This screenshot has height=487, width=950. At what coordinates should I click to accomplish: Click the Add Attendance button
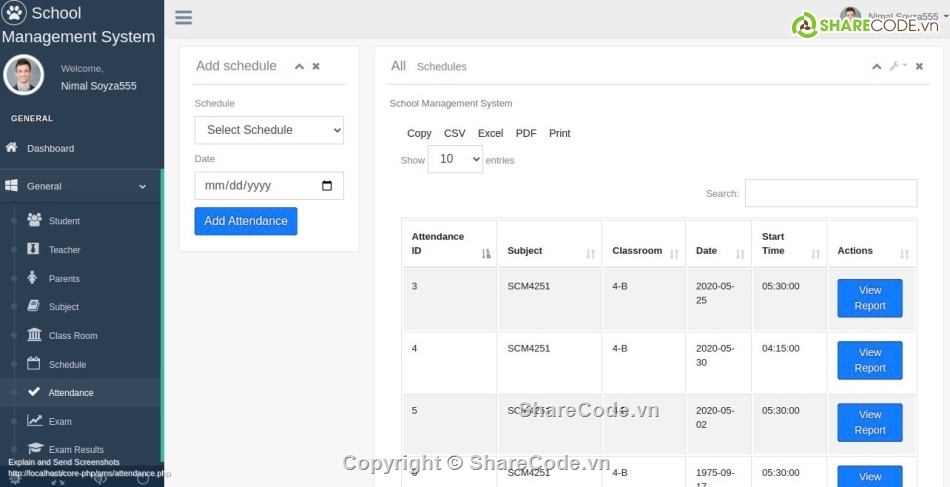click(x=246, y=221)
